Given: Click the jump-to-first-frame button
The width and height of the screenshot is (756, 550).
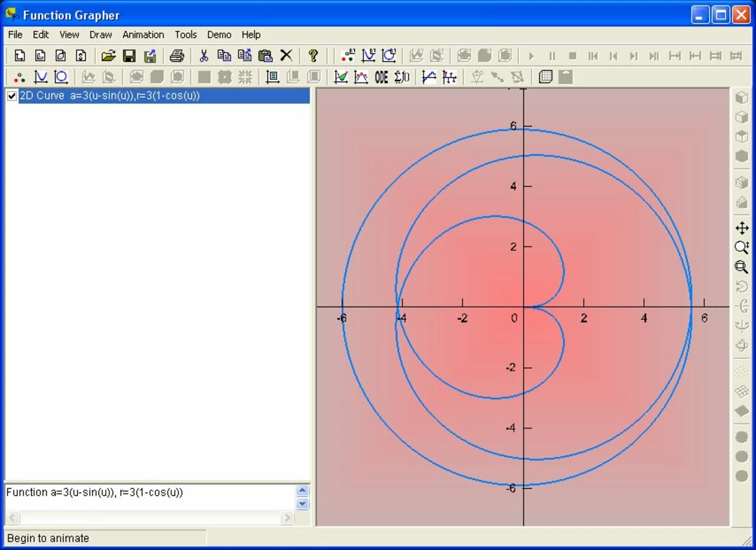Looking at the screenshot, I should point(593,56).
